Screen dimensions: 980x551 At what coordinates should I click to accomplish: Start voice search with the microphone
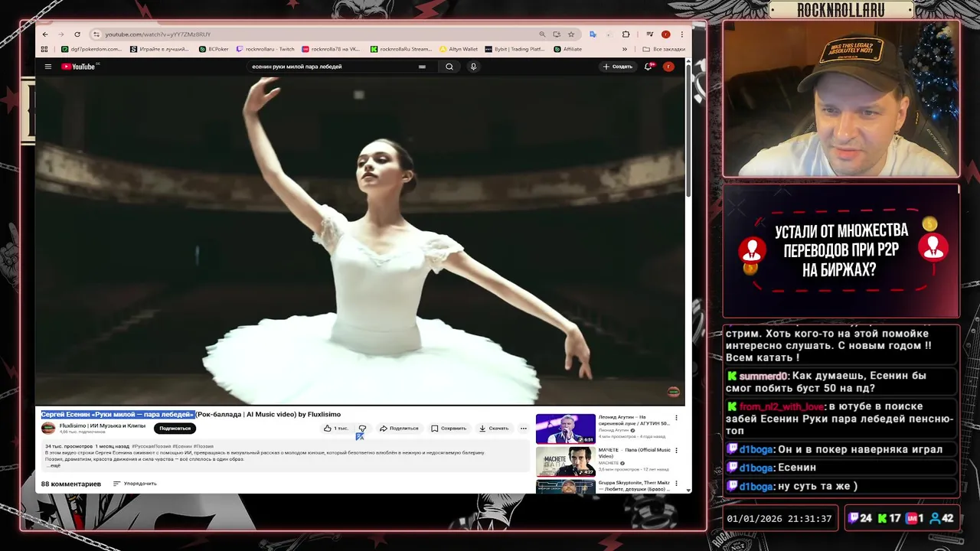pos(473,67)
